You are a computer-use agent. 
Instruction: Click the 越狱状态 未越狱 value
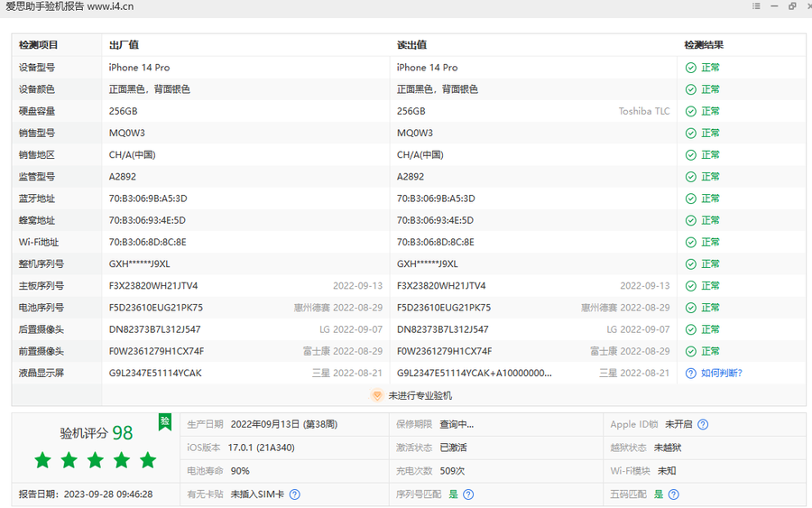click(668, 448)
